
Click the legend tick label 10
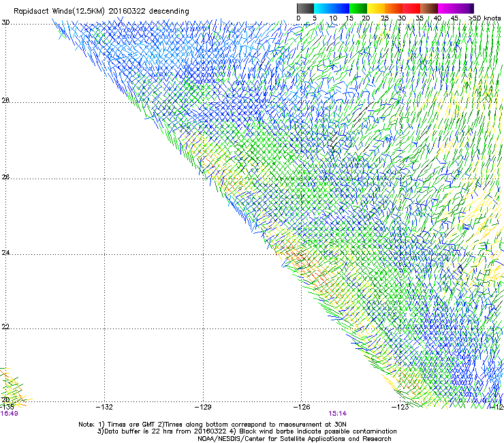click(x=333, y=18)
